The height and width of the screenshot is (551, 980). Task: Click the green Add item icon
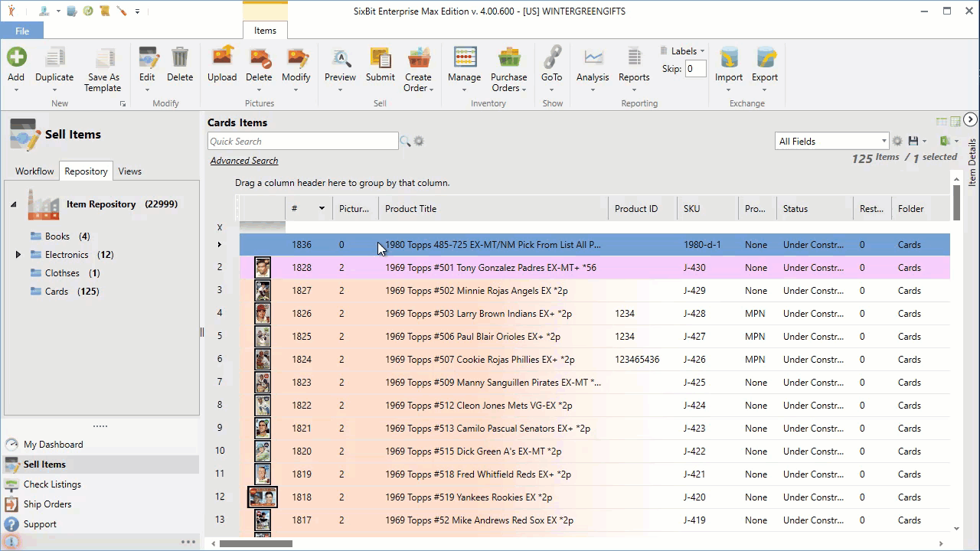pyautogui.click(x=16, y=57)
